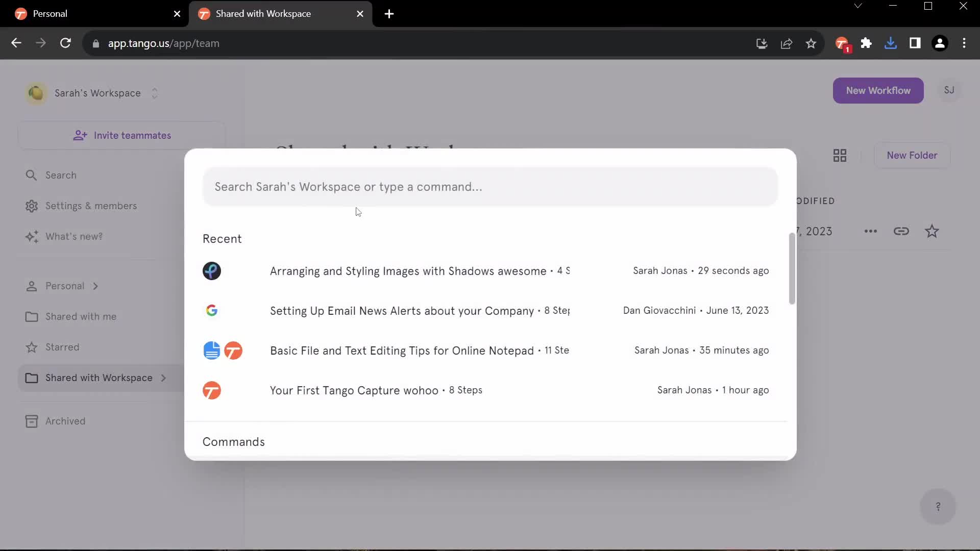
Task: Click the browser forward arrow
Action: coord(41,43)
